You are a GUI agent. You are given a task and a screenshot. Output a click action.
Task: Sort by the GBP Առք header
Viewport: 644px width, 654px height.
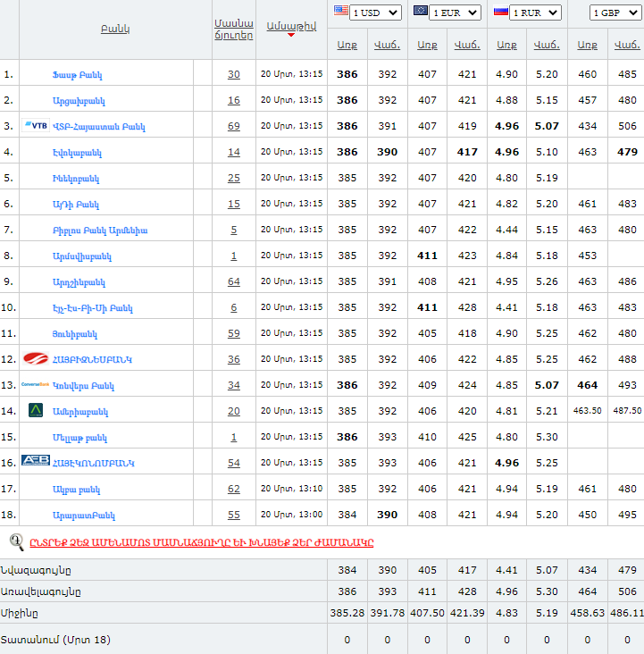587,45
